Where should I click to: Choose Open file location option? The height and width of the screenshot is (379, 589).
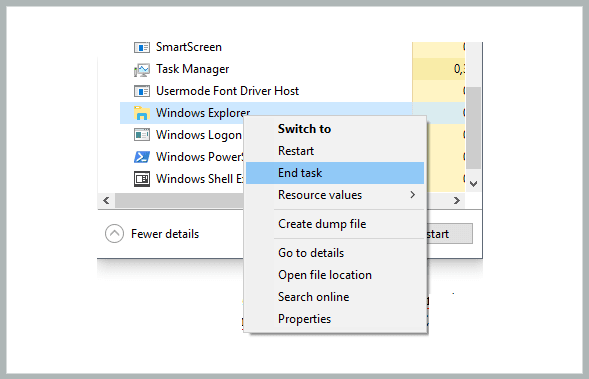tap(335, 275)
